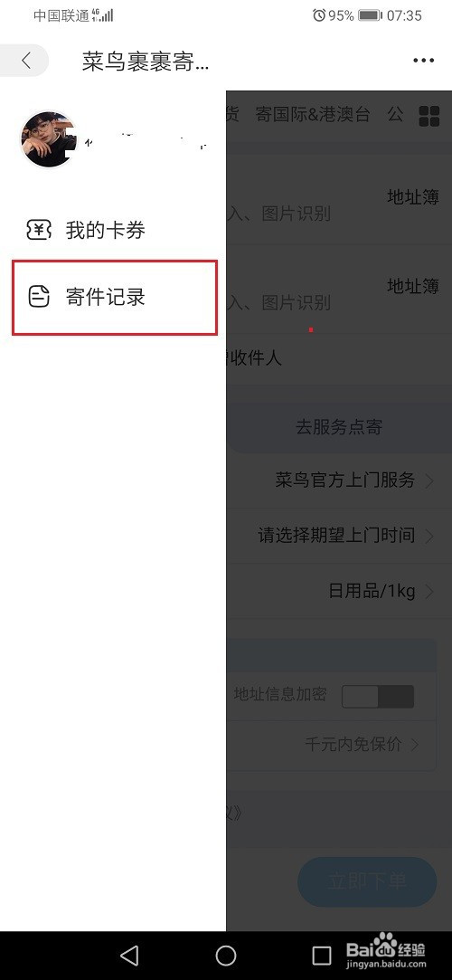Expand 千元内免保价 insurance chevron
Screen dimensions: 452x980
click(415, 745)
